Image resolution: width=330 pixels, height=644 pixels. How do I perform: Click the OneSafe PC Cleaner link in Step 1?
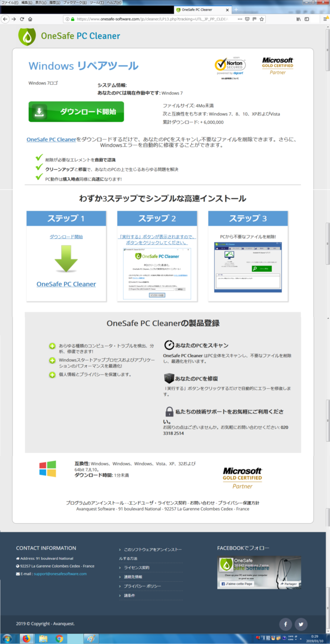coord(66,284)
